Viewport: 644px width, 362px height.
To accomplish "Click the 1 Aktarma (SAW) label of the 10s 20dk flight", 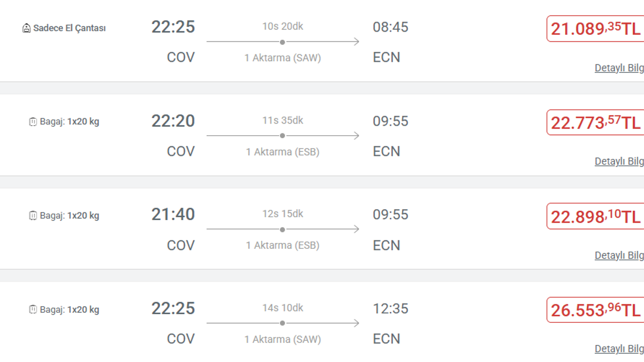I will tap(283, 58).
